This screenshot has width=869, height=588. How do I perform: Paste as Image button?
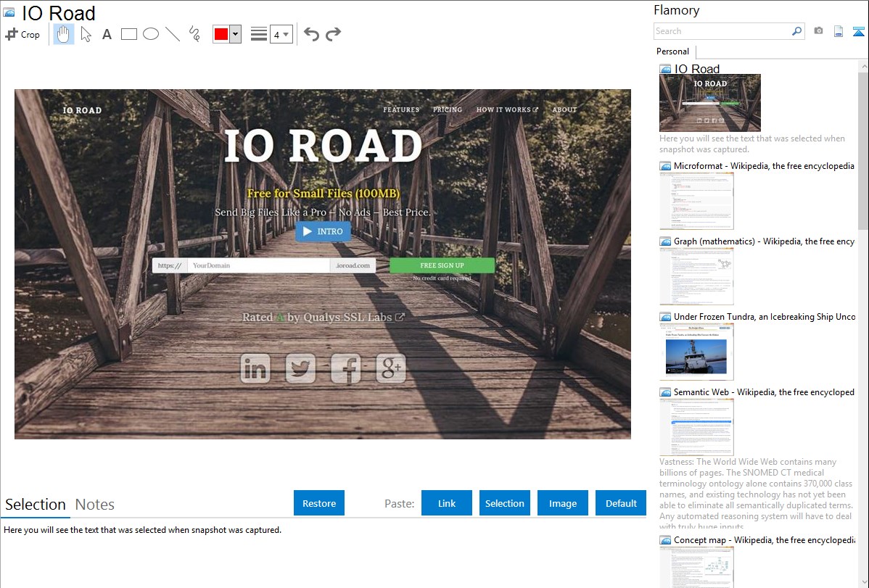pos(562,503)
